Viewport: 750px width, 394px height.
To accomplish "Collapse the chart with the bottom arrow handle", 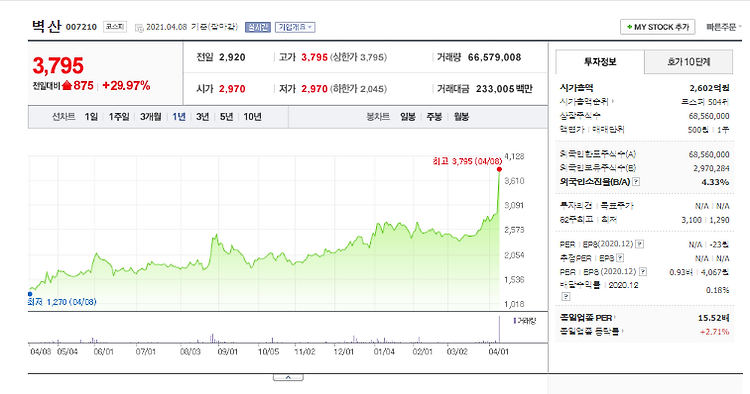I will [288, 377].
